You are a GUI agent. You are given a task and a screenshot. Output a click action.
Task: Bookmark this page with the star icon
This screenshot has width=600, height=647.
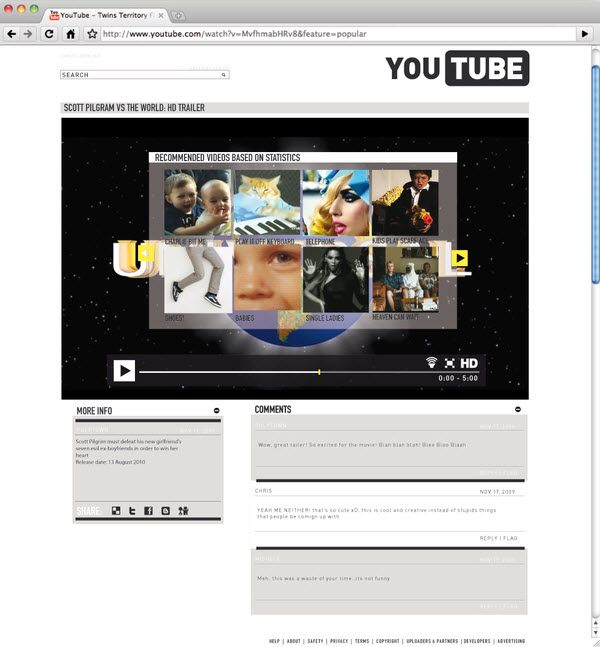[x=92, y=34]
